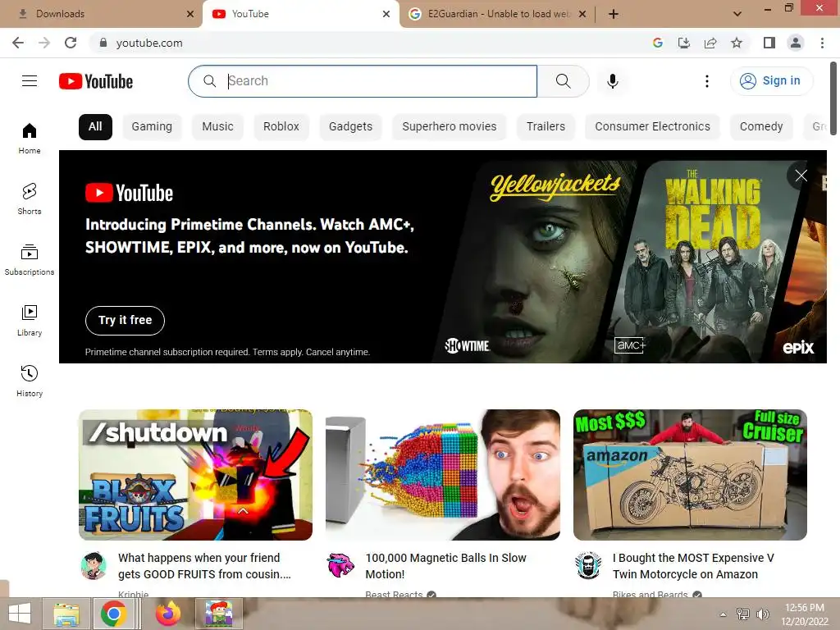Select the Superhero movies chip

pos(449,127)
